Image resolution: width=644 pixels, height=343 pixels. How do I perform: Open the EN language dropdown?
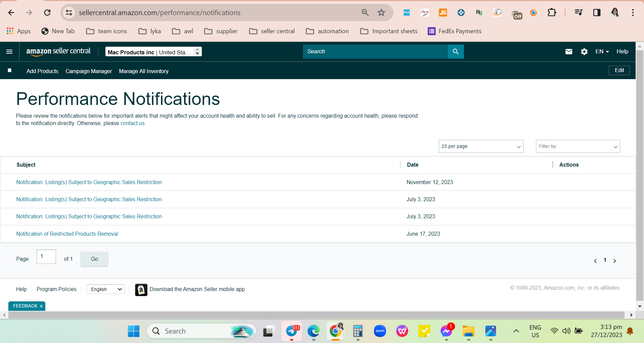click(602, 51)
